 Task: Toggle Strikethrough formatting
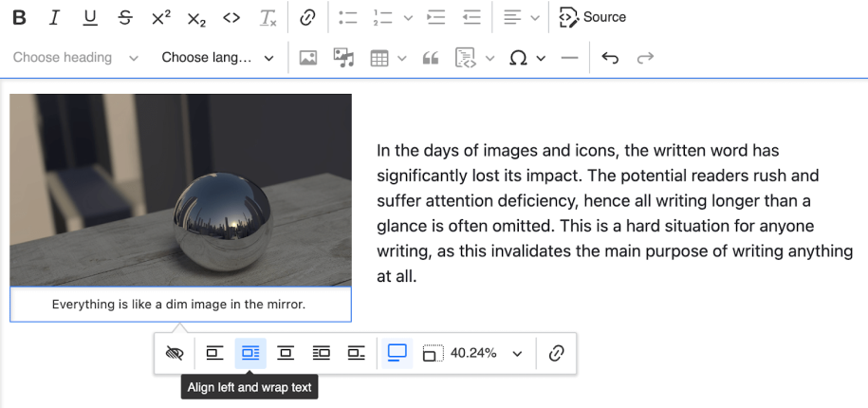point(125,18)
